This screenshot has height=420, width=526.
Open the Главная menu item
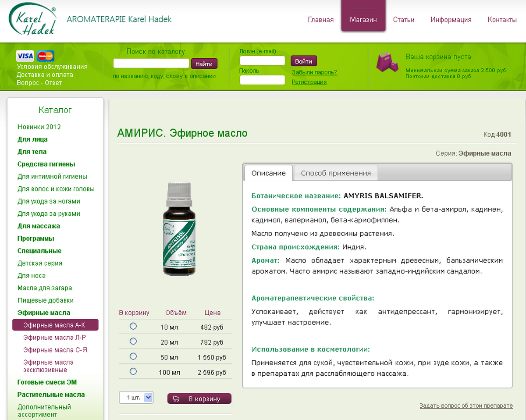click(x=320, y=20)
